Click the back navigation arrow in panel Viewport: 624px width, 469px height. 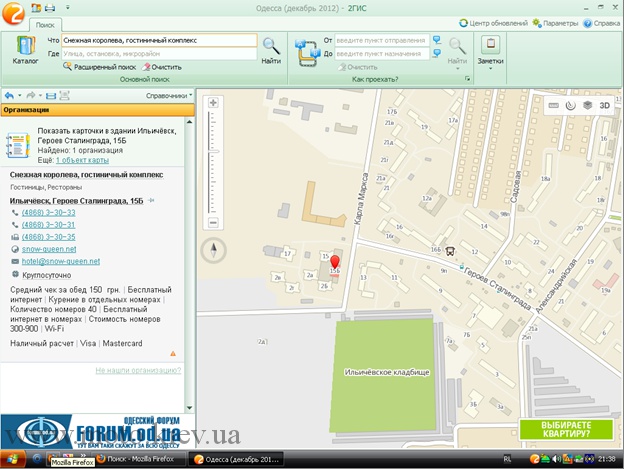point(9,96)
